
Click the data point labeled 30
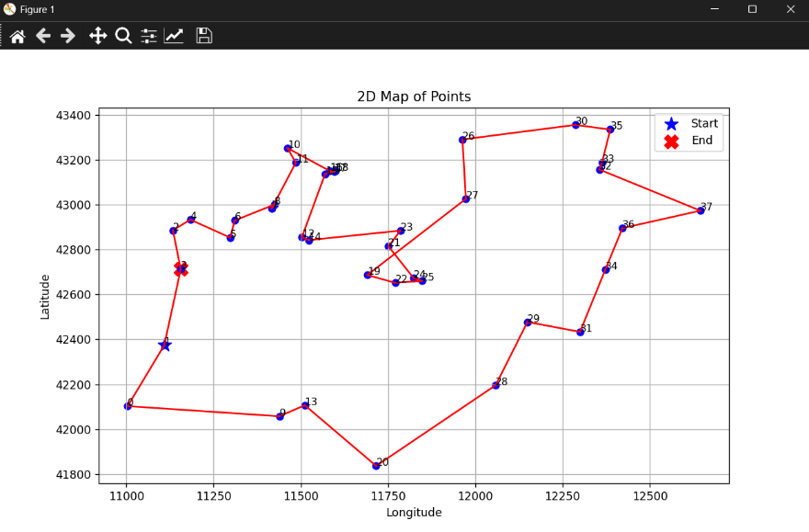pos(575,125)
